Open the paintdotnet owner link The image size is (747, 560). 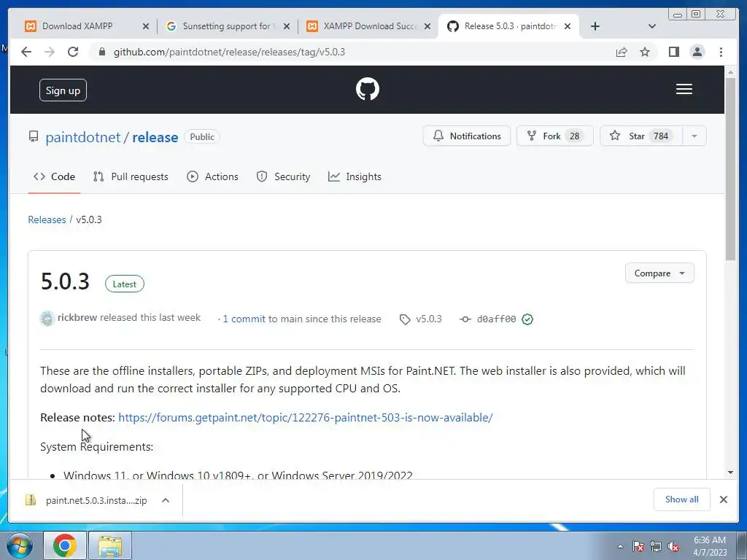(x=83, y=137)
